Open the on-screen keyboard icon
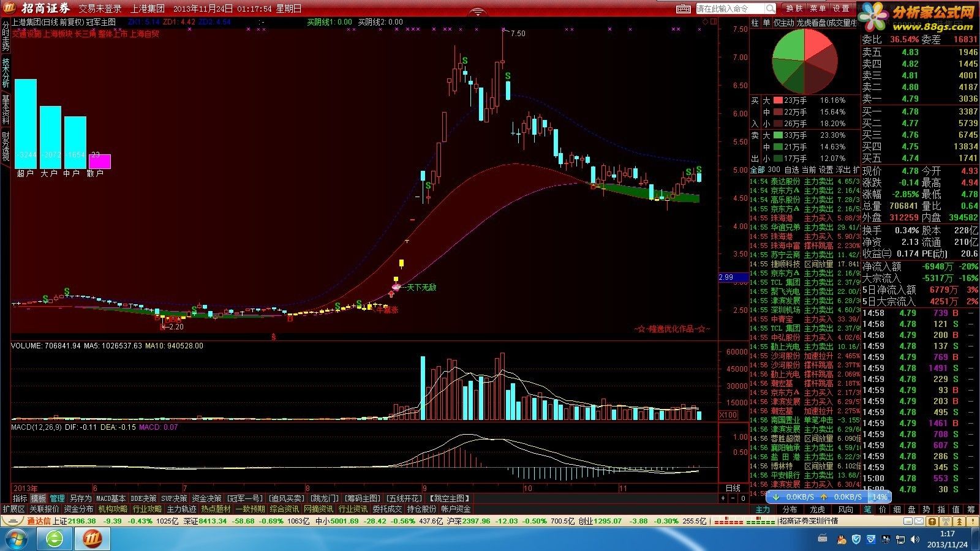 click(x=684, y=9)
